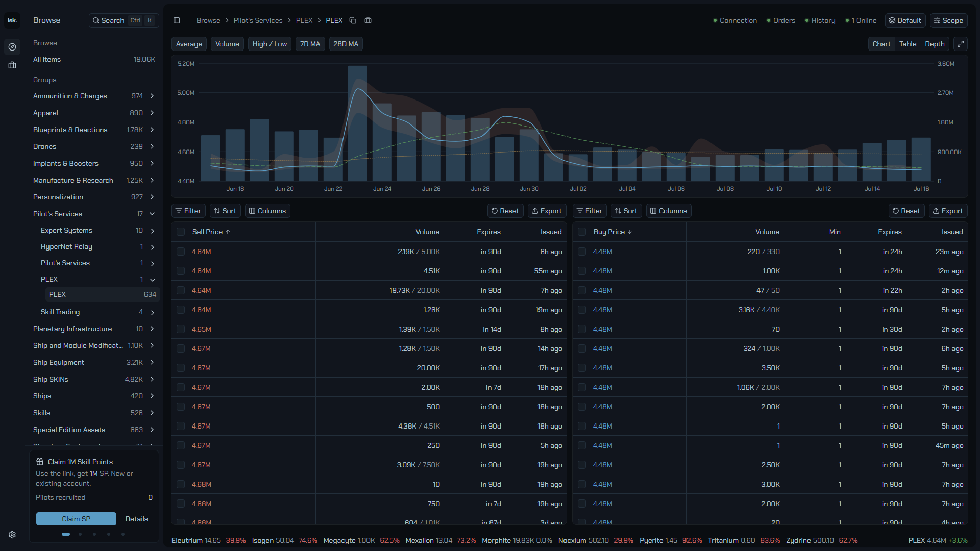Click the Orders status indicator

(x=781, y=20)
